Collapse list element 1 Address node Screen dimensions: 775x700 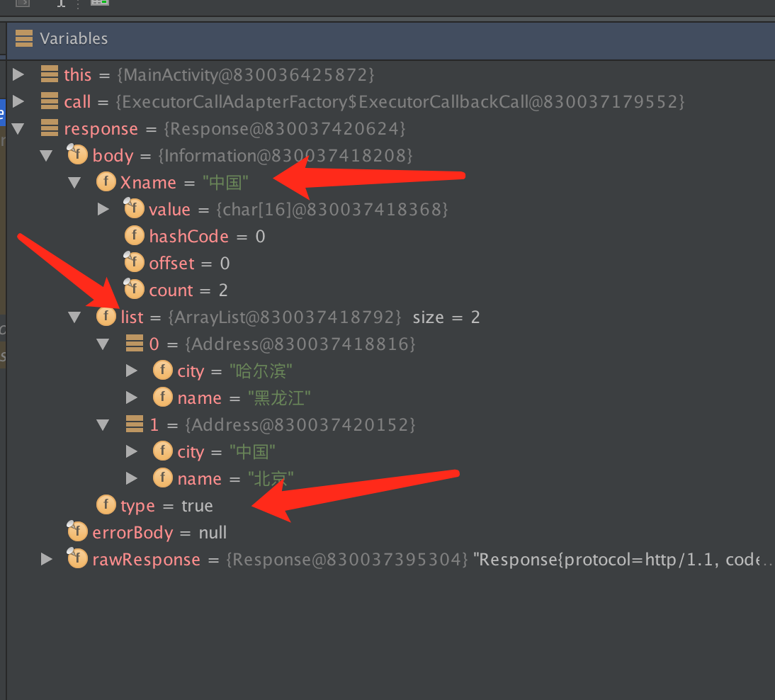pyautogui.click(x=103, y=424)
